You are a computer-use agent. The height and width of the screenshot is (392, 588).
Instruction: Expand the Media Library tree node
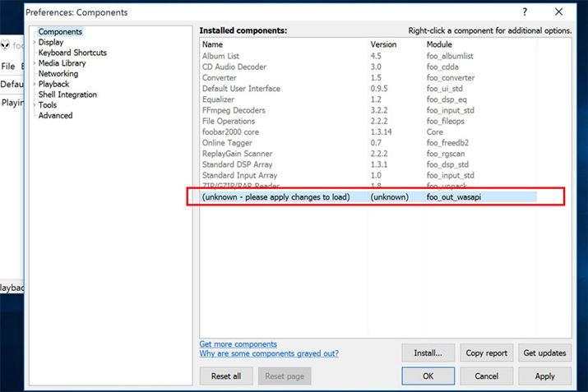34,63
